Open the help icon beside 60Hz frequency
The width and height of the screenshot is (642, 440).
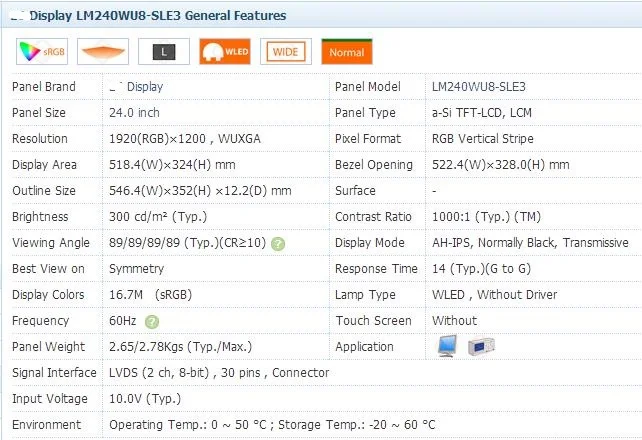click(x=152, y=322)
